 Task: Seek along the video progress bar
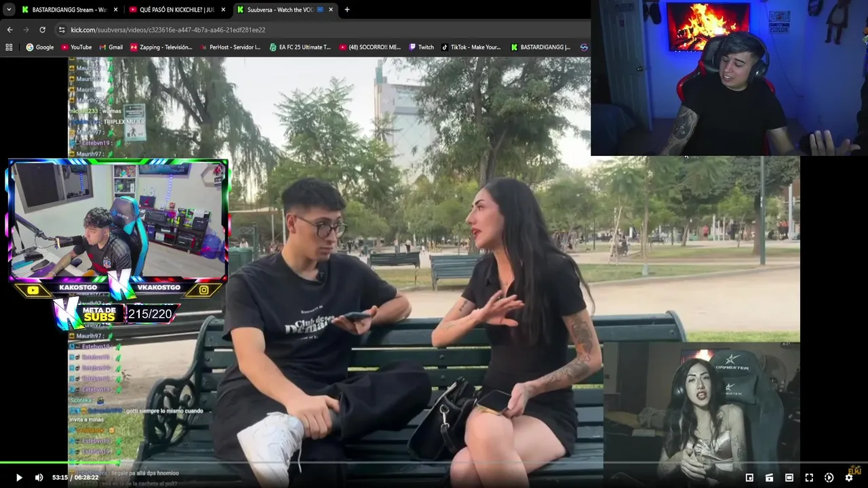434,463
